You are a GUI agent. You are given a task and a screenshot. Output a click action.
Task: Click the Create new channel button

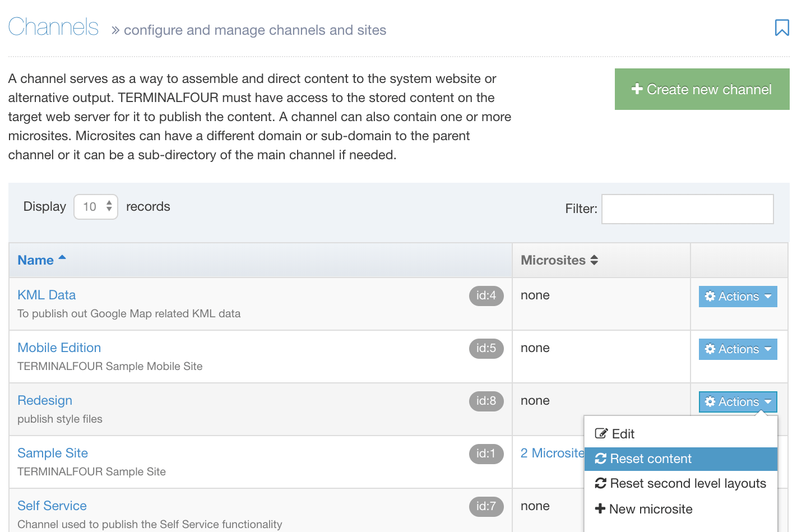coord(701,89)
